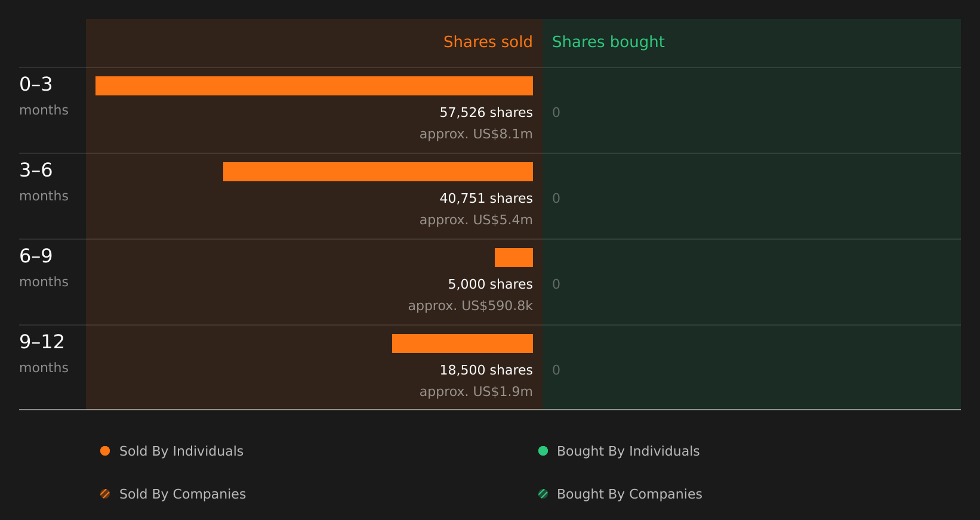Click the 3–6 months orange bar
The image size is (980, 520).
[x=378, y=172]
